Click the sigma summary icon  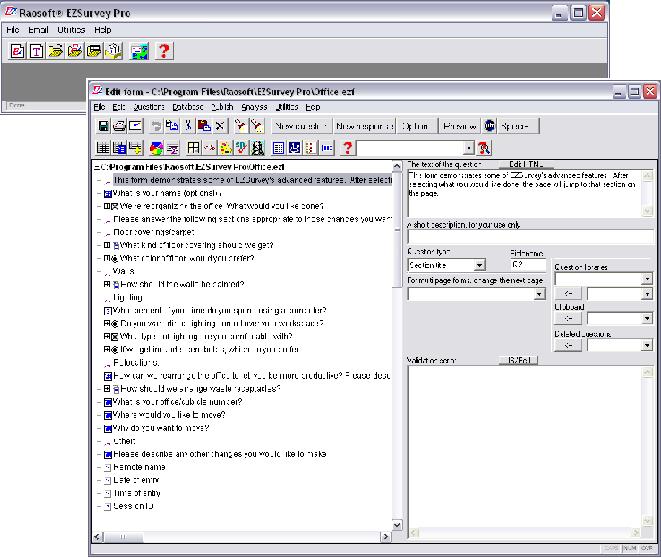point(172,148)
